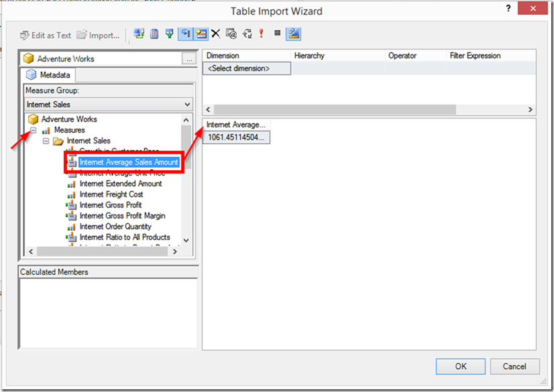Click the help question mark button
Image resolution: width=554 pixels, height=392 pixels.
tap(508, 9)
